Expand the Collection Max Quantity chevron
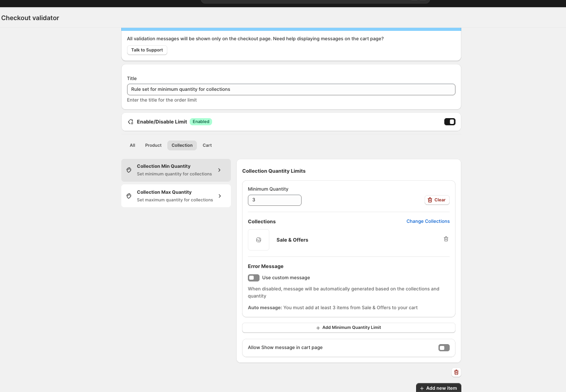566x392 pixels. point(219,196)
